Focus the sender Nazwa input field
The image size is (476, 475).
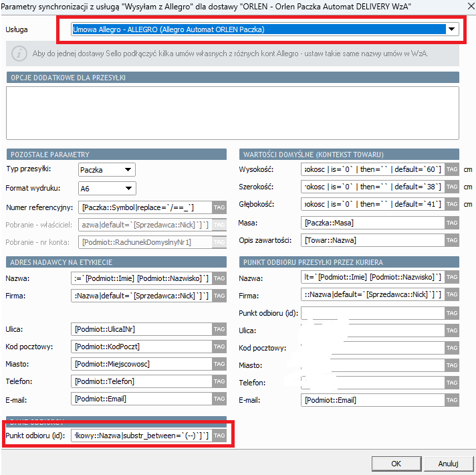(142, 278)
